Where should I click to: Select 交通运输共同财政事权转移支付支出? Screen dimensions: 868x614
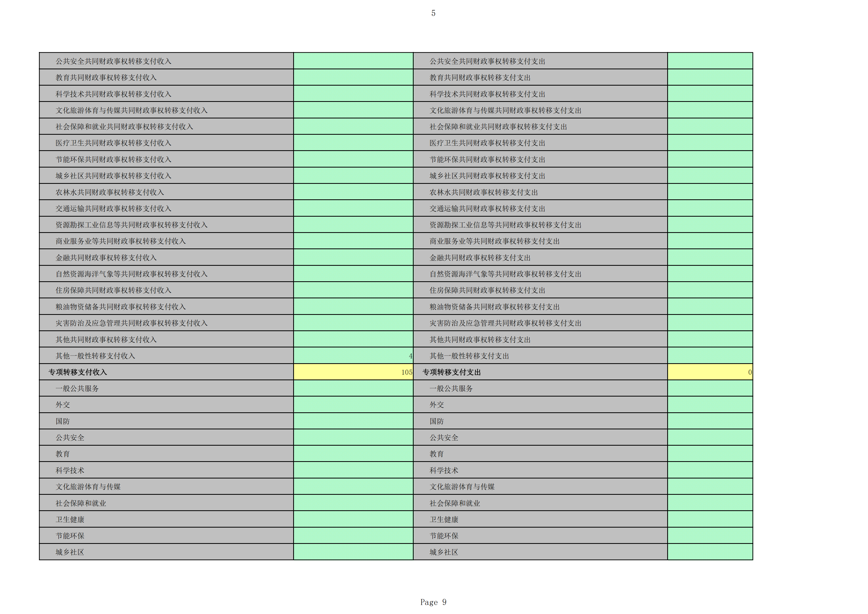click(x=487, y=209)
